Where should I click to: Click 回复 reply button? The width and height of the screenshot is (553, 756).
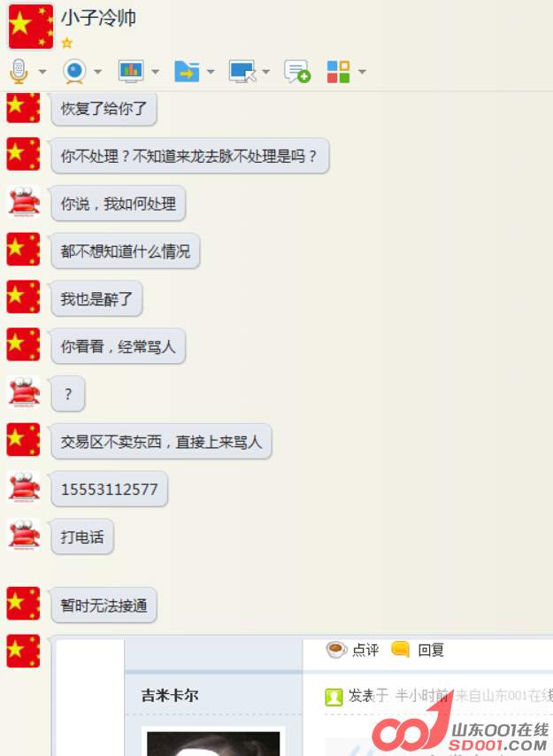pos(418,650)
